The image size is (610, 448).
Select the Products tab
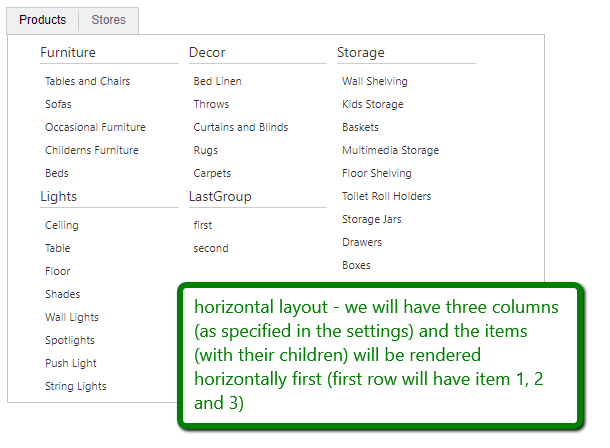tap(43, 20)
